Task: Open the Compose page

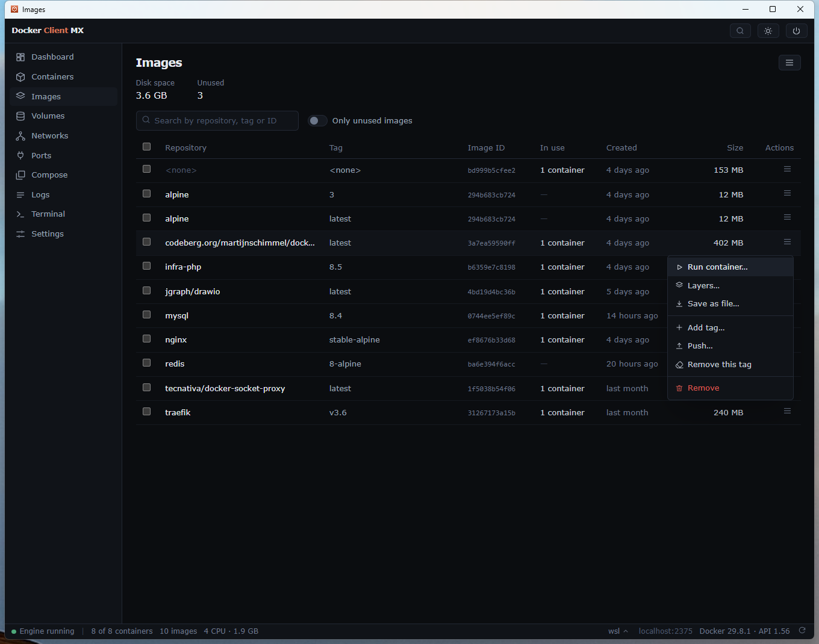Action: (63, 175)
